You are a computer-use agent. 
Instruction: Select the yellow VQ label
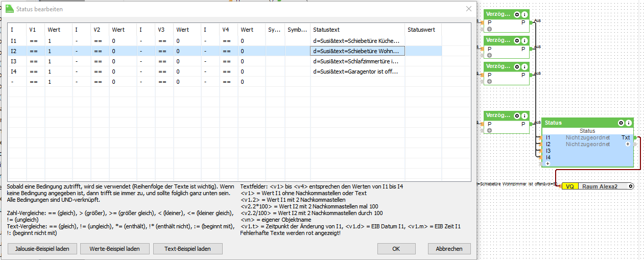pyautogui.click(x=570, y=187)
